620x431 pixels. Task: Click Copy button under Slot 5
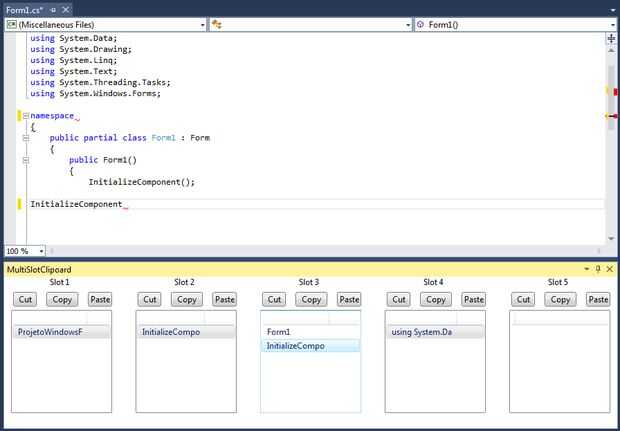point(560,299)
